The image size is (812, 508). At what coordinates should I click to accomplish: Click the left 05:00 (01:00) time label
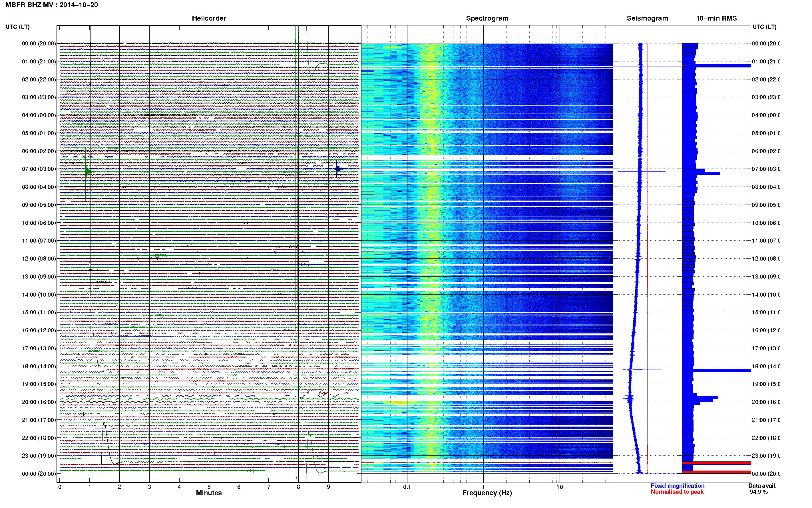39,133
